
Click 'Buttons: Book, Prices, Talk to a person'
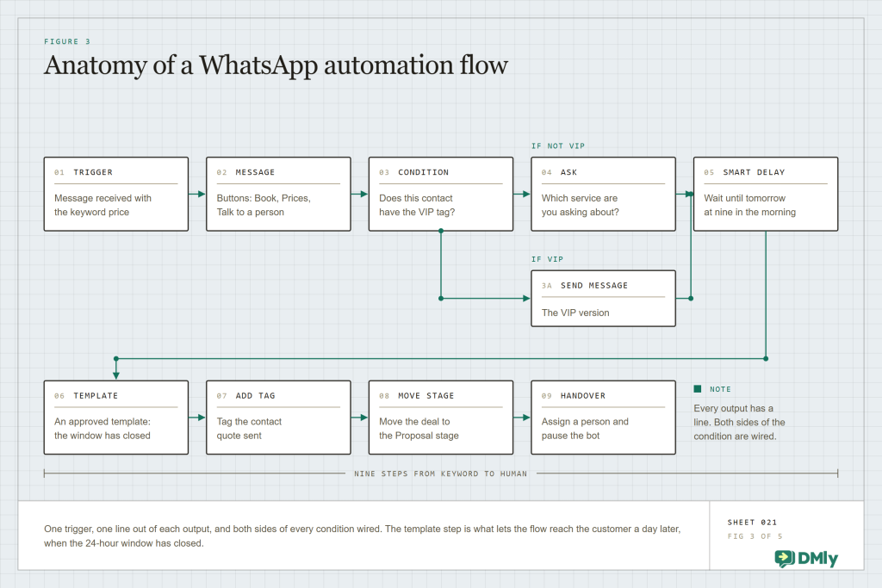coord(264,205)
